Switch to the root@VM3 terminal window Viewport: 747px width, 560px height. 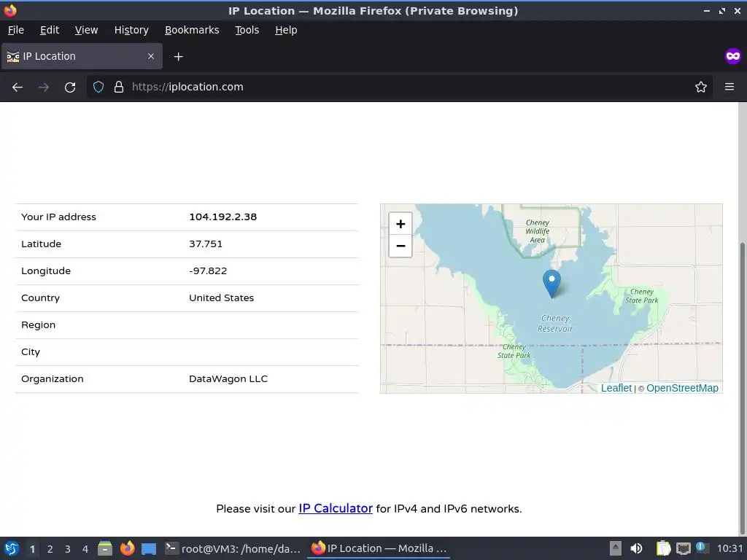click(233, 548)
